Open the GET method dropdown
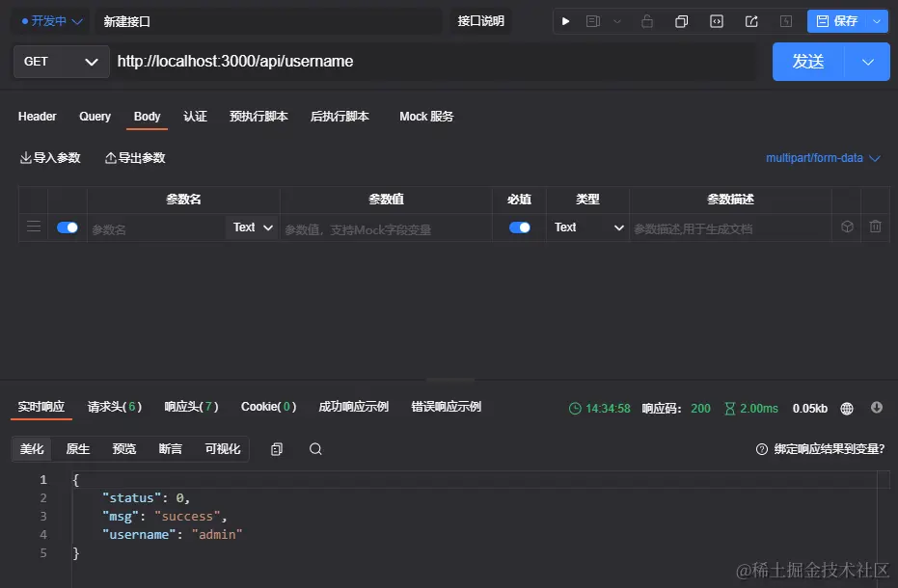898x588 pixels. (61, 61)
